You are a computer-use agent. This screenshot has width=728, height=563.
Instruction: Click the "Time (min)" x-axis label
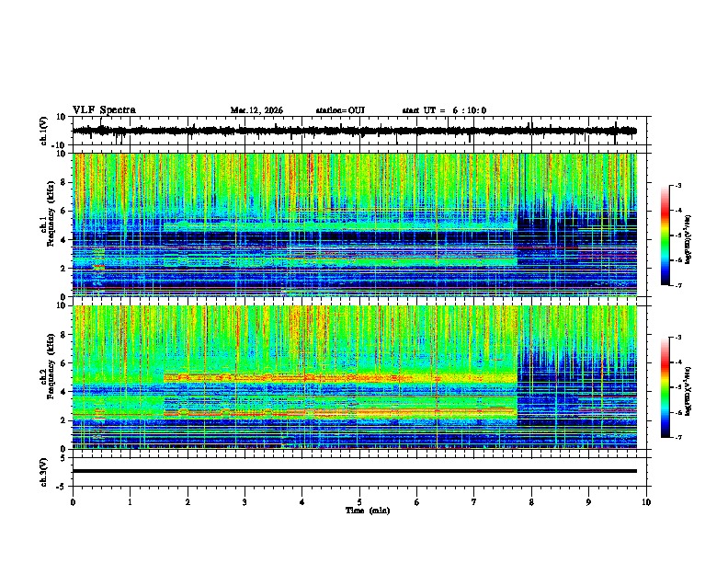(368, 511)
